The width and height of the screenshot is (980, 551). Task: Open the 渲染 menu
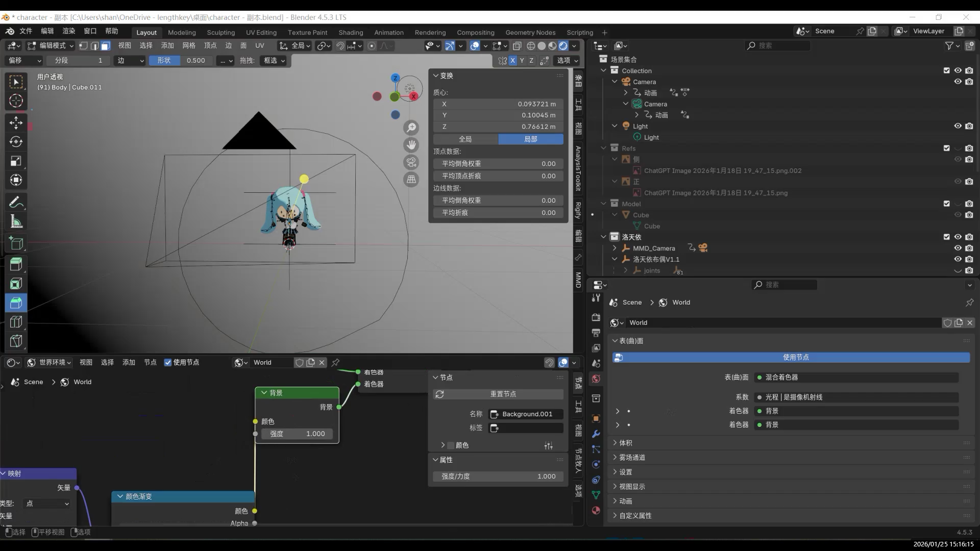point(69,31)
